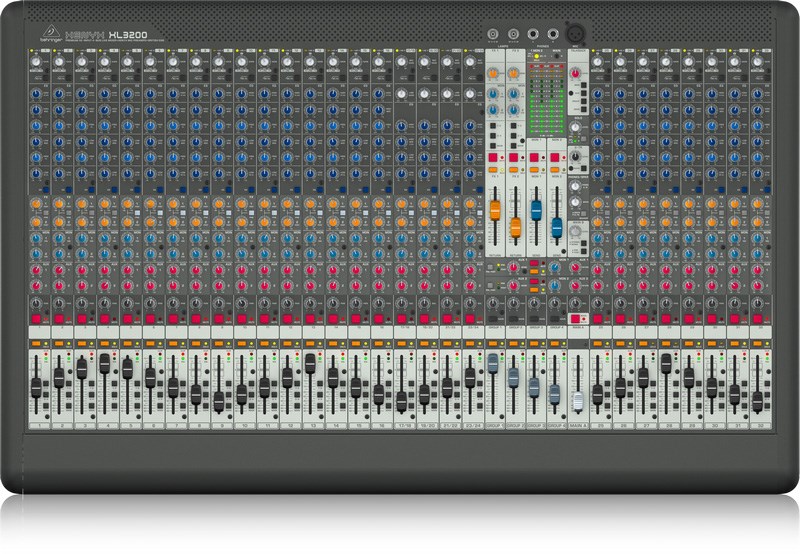Click the orange FX 2 top knob

513,74
